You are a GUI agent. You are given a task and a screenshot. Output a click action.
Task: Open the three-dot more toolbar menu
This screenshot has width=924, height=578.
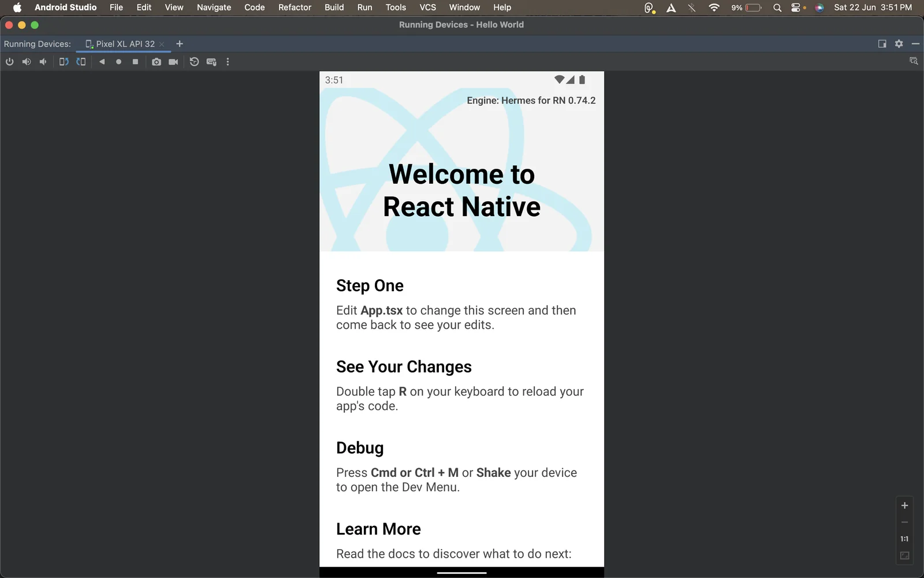[228, 62]
